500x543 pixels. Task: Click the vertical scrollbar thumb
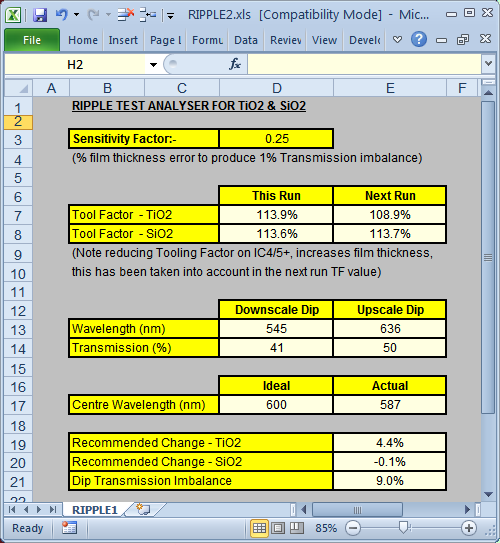click(488, 257)
